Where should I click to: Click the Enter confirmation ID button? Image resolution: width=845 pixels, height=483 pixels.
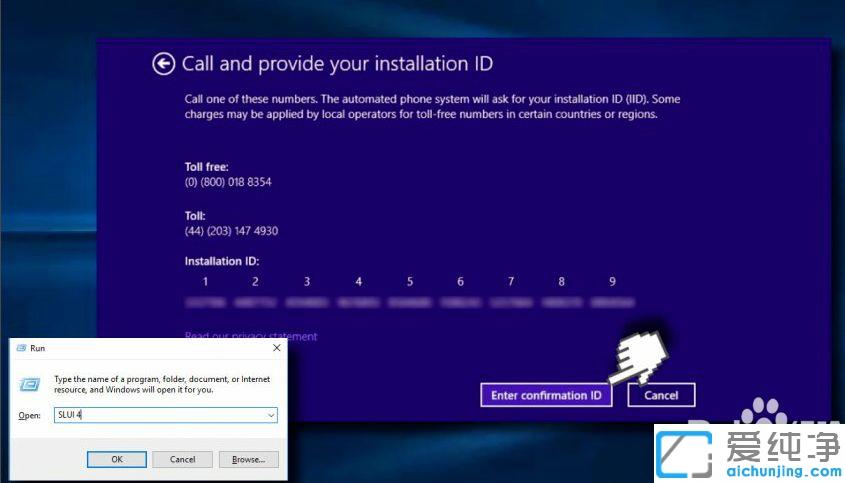click(x=545, y=395)
